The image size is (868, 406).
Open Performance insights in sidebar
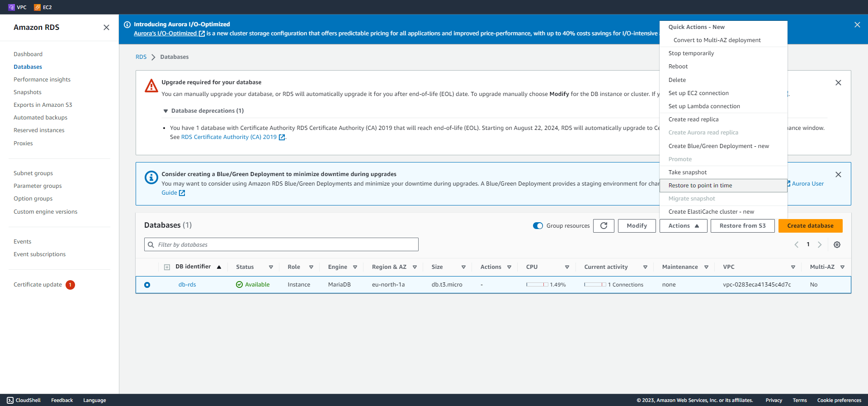click(x=42, y=80)
